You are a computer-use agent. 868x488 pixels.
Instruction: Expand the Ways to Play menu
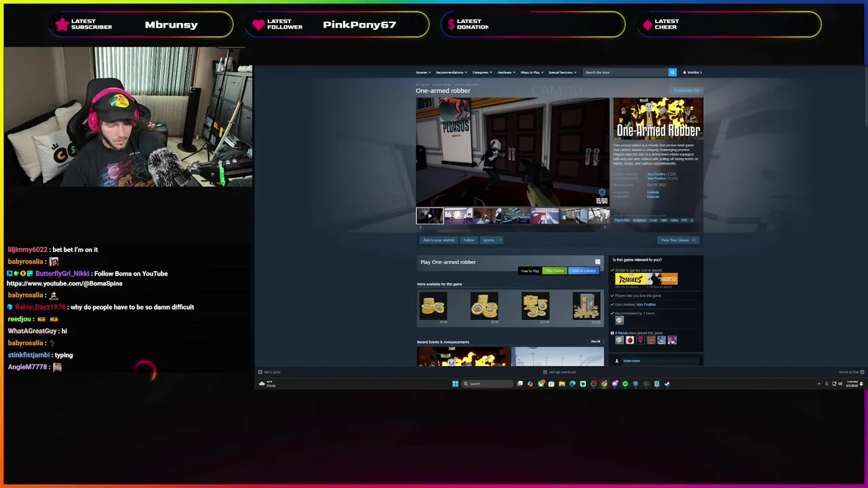[x=532, y=73]
